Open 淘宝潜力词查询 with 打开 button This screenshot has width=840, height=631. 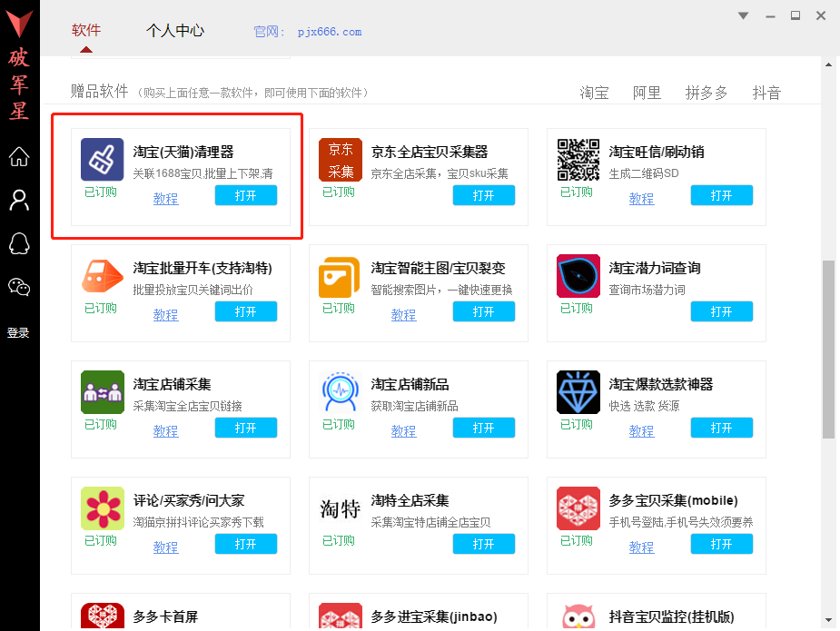tap(722, 311)
